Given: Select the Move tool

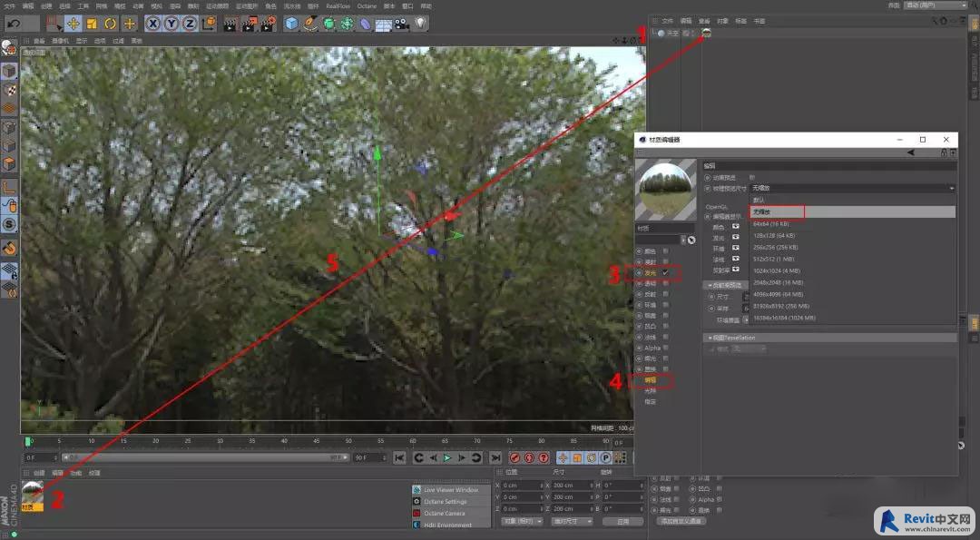Looking at the screenshot, I should pos(73,24).
